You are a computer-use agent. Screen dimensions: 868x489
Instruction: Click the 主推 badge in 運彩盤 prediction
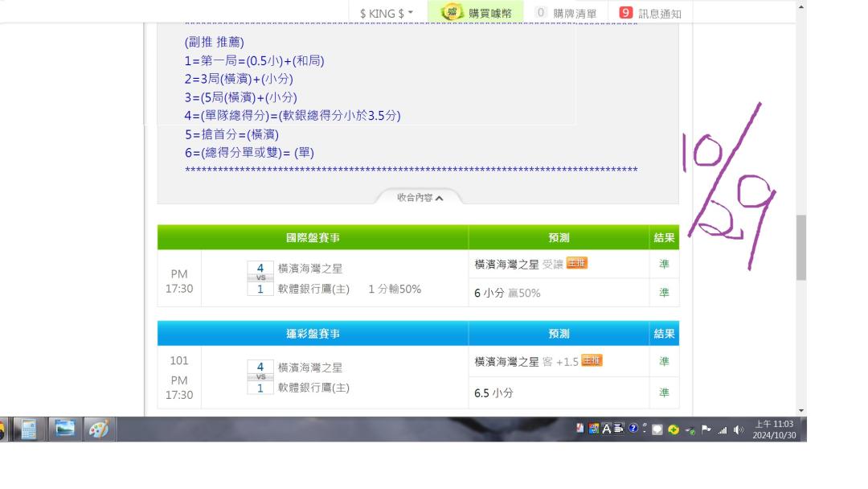pos(592,360)
